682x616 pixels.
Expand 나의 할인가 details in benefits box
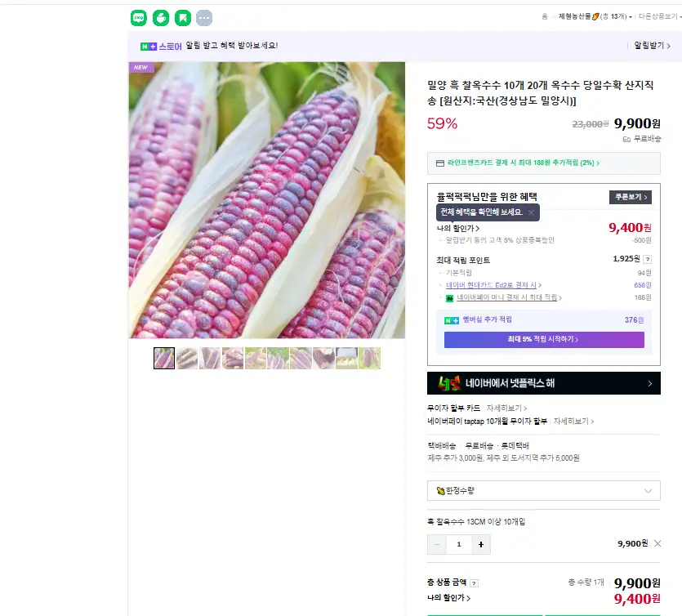(458, 228)
